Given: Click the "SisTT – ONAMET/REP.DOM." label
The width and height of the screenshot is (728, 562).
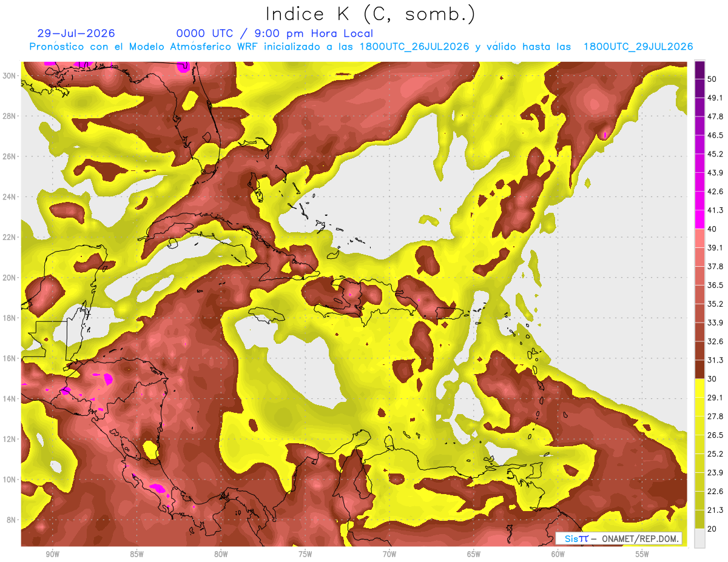Looking at the screenshot, I should tap(618, 538).
